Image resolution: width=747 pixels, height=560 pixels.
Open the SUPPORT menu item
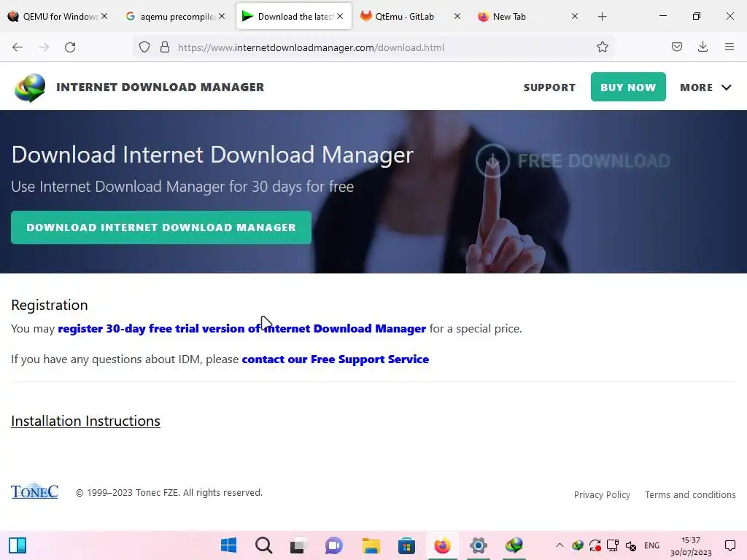(x=550, y=87)
